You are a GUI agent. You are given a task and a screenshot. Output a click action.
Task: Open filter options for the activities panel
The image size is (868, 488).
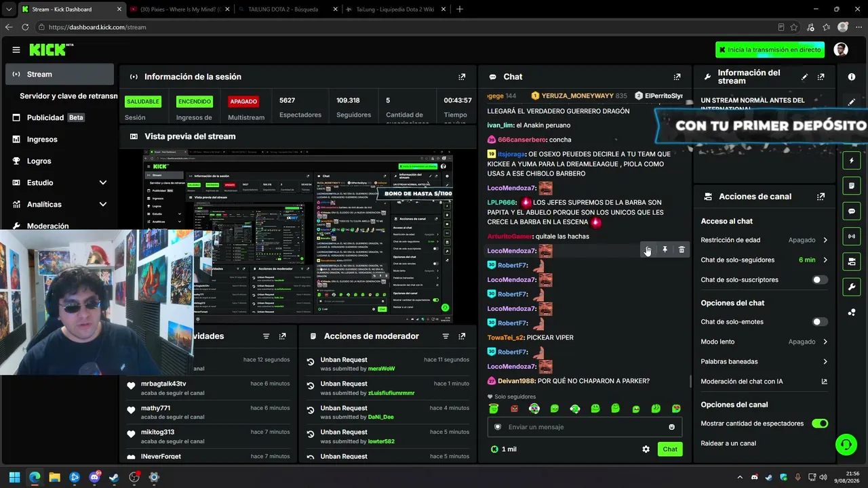(266, 336)
